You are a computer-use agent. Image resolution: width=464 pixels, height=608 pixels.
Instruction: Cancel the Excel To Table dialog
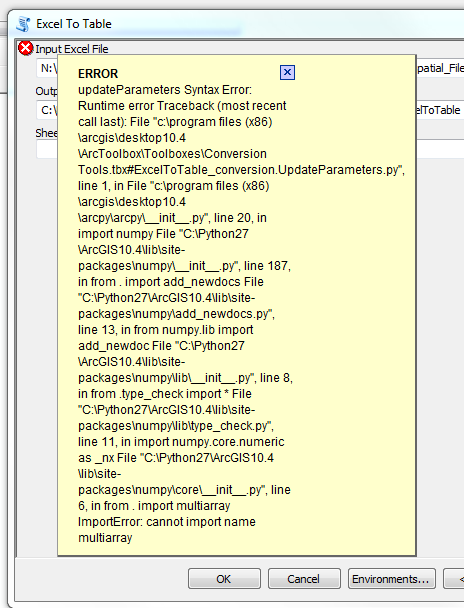pyautogui.click(x=304, y=579)
